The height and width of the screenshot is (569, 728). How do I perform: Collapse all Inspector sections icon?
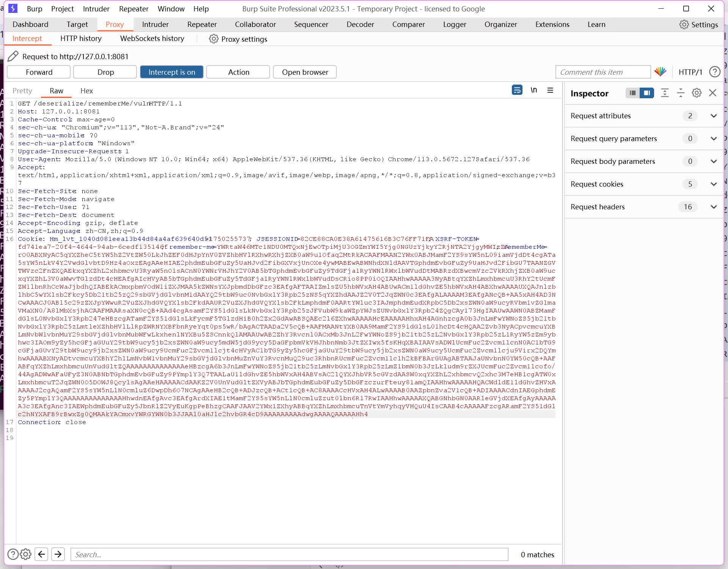(x=681, y=93)
